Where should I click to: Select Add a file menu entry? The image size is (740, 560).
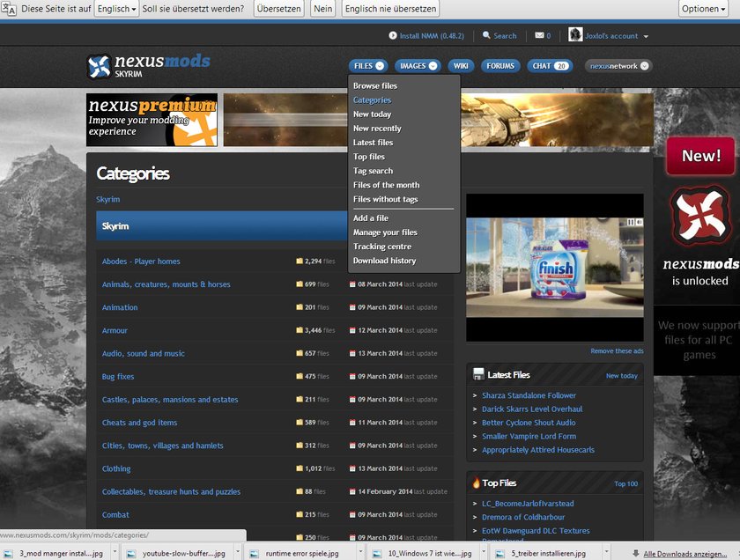(x=371, y=218)
